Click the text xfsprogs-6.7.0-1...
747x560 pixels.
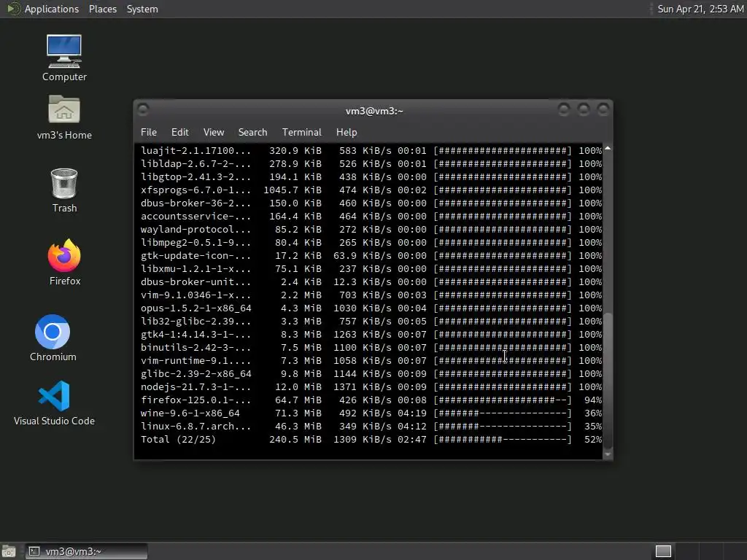(x=196, y=190)
